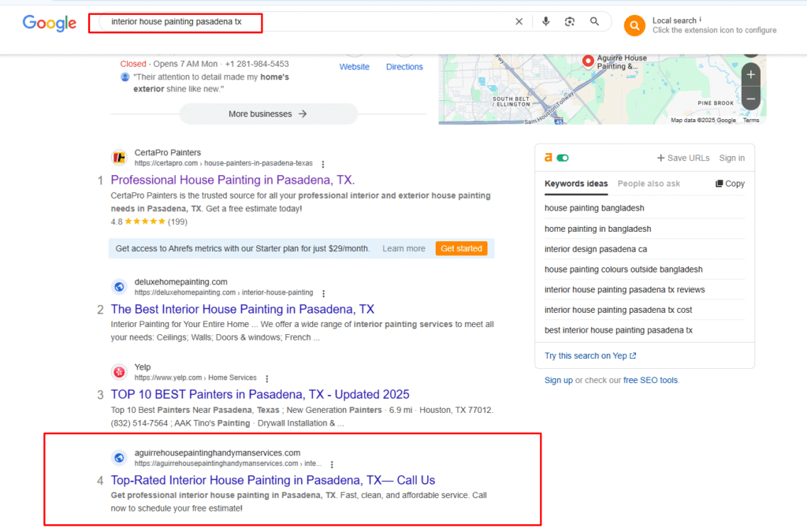The image size is (807, 532).
Task: Click the reviewer avatar icon beside quote
Action: (125, 76)
